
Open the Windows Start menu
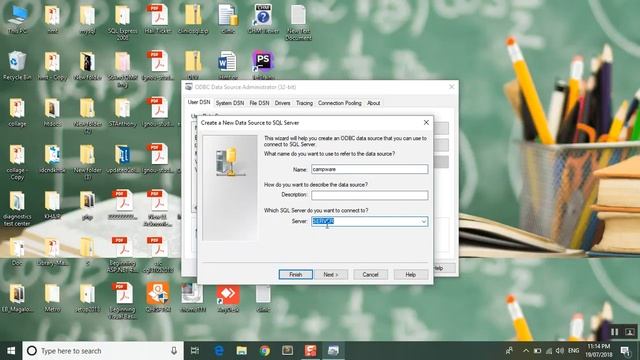[x=11, y=351]
